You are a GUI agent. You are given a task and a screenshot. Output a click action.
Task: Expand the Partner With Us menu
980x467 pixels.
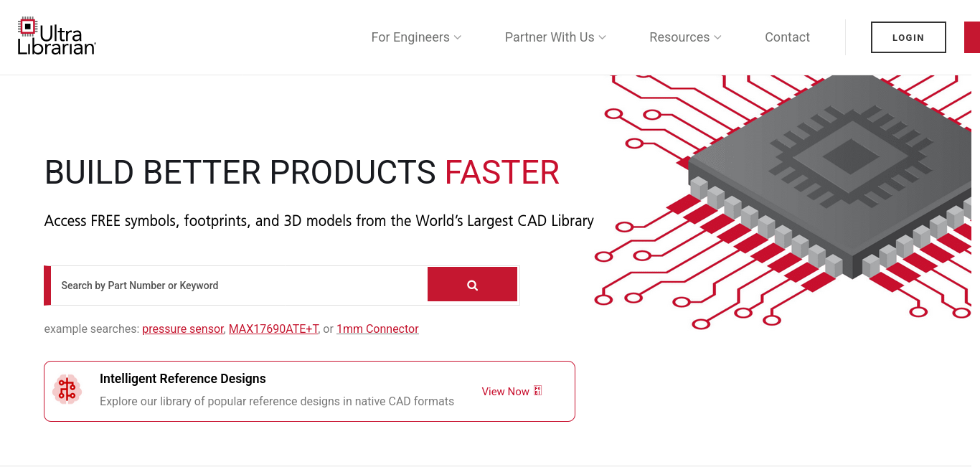pyautogui.click(x=555, y=37)
